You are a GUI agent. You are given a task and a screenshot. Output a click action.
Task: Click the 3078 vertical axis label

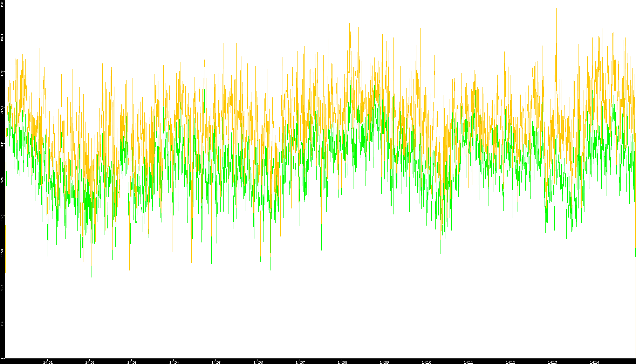coord(2,74)
